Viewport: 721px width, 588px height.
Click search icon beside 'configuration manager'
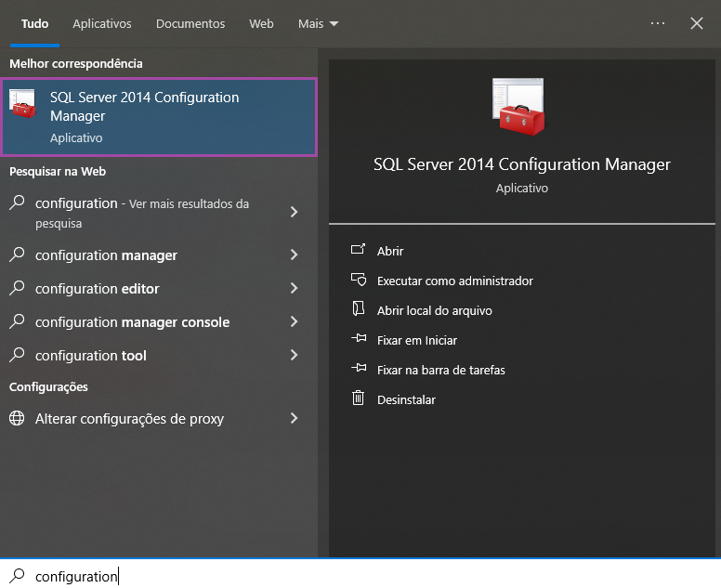click(17, 255)
